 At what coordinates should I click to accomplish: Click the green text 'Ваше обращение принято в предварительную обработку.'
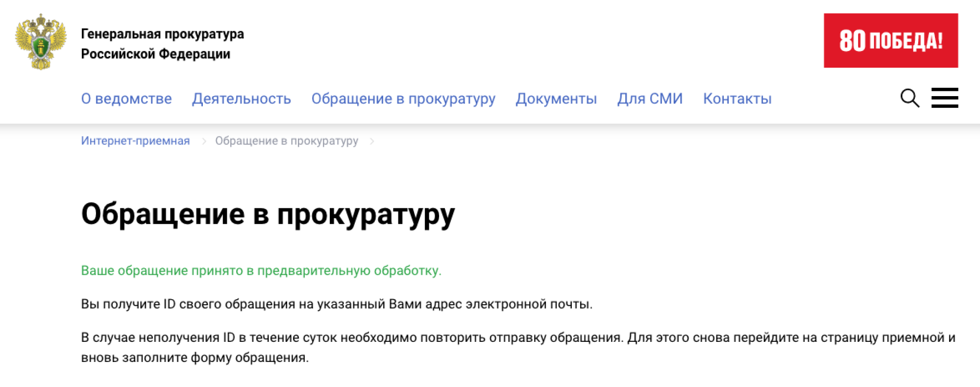coord(261,271)
